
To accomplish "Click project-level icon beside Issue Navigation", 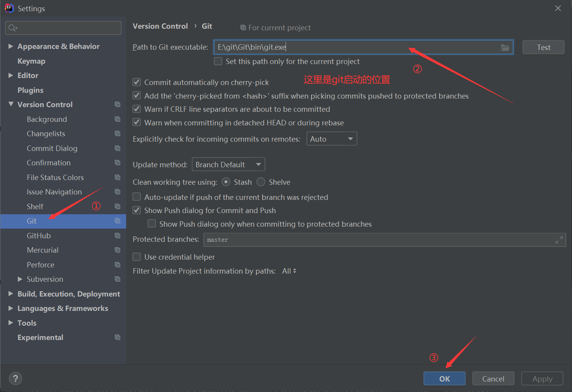I will point(118,192).
